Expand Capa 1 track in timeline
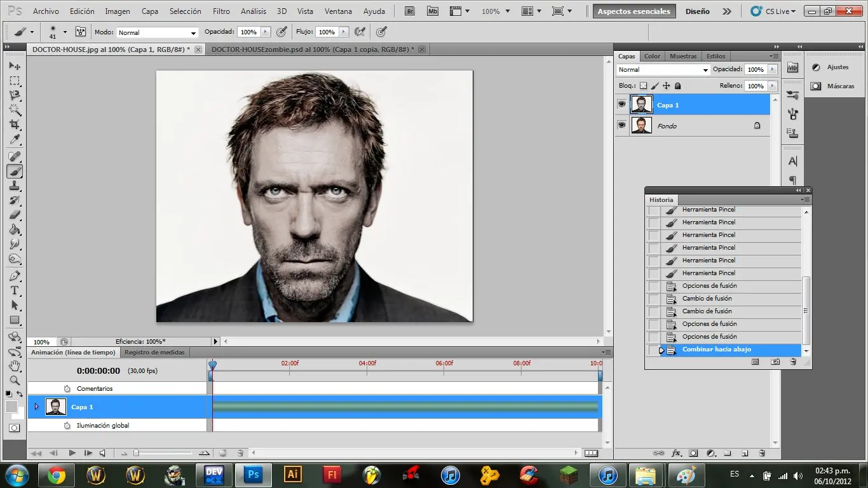 click(x=36, y=407)
